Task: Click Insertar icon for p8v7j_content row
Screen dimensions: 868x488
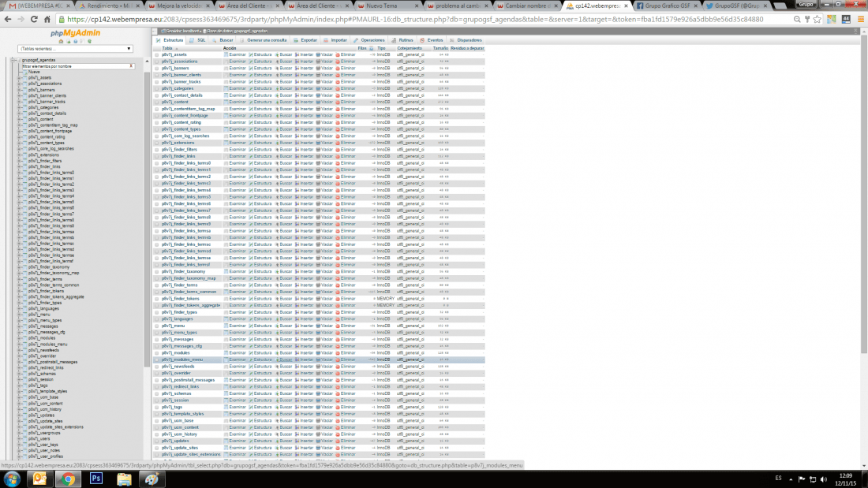Action: (x=297, y=102)
